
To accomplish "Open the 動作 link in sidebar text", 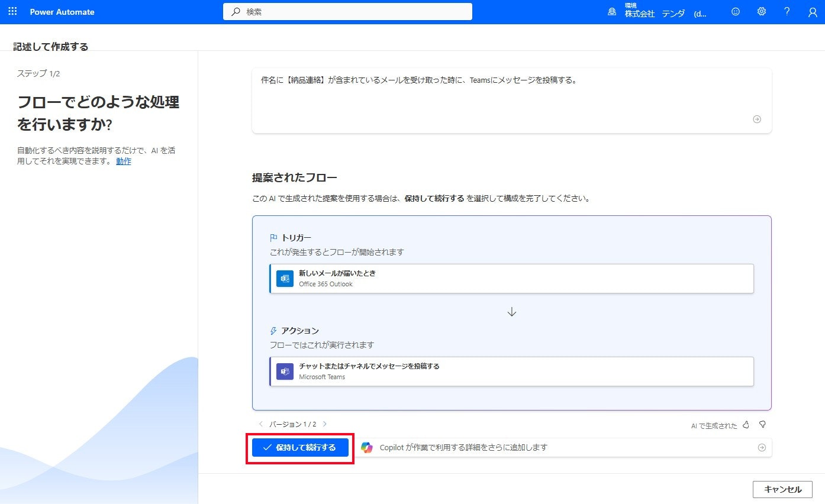I will 123,161.
